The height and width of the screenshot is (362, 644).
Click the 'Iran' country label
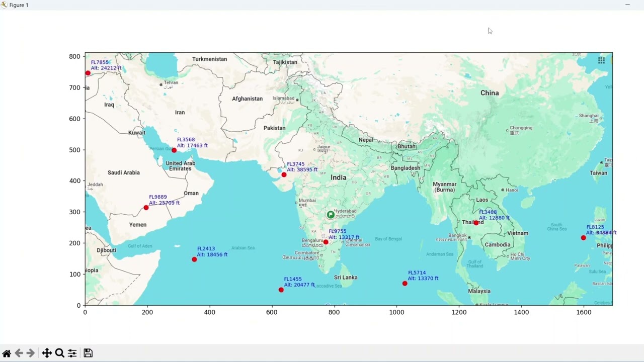(x=180, y=112)
